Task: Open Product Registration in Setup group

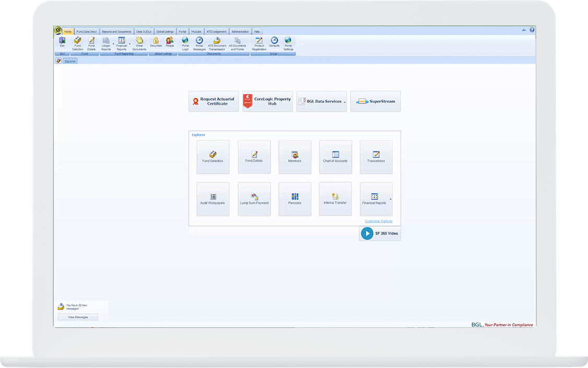Action: coord(259,41)
